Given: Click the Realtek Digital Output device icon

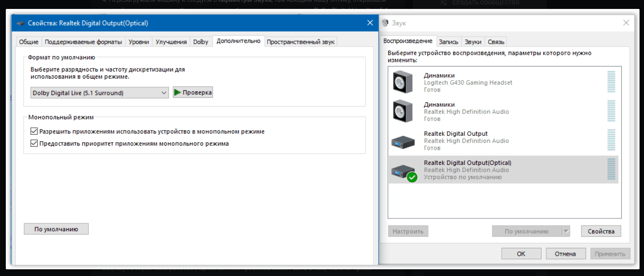Looking at the screenshot, I should click(x=403, y=142).
